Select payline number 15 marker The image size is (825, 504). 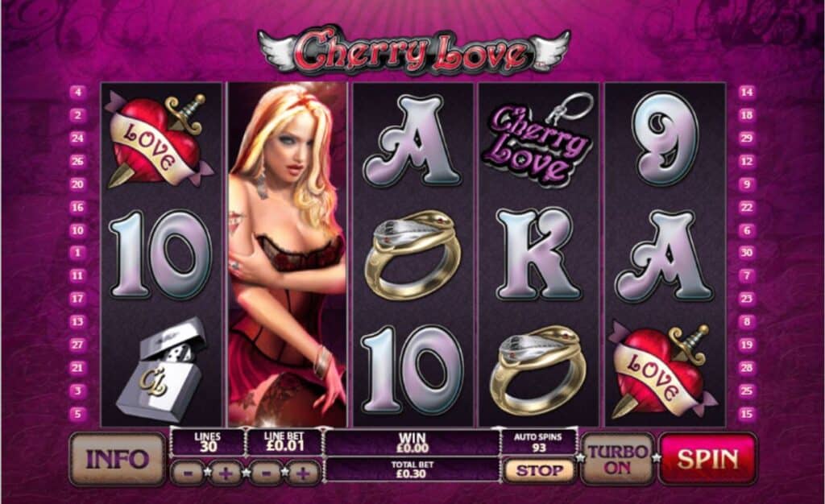coord(747,414)
